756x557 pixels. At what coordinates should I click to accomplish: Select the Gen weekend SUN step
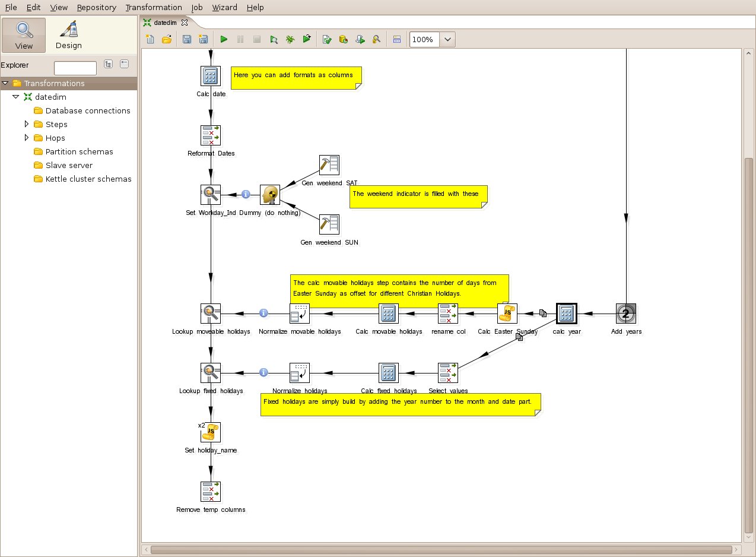329,224
